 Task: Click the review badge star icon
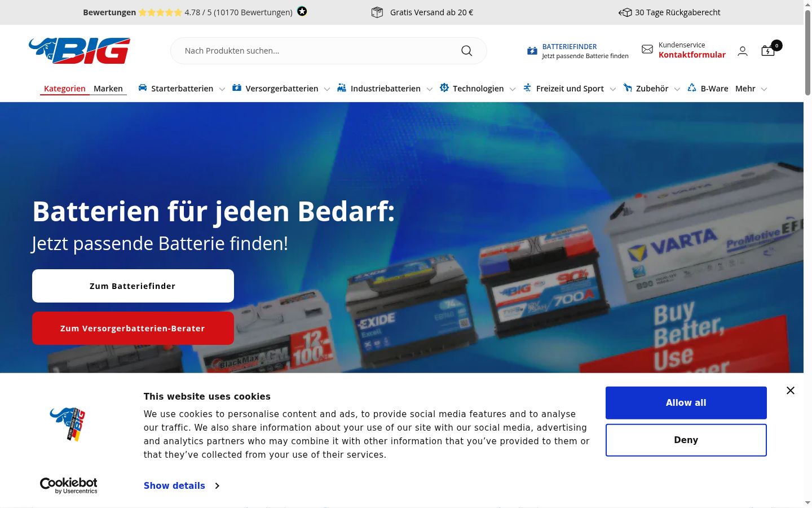(x=302, y=11)
